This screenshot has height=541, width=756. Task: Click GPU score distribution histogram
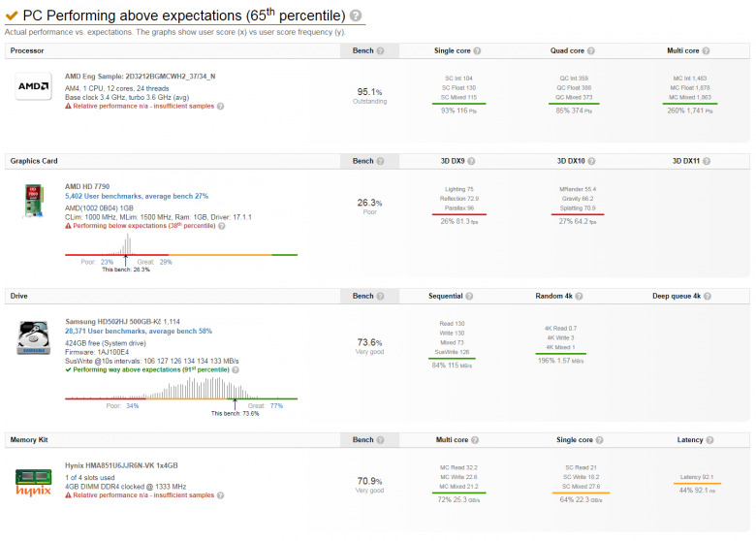(x=181, y=244)
